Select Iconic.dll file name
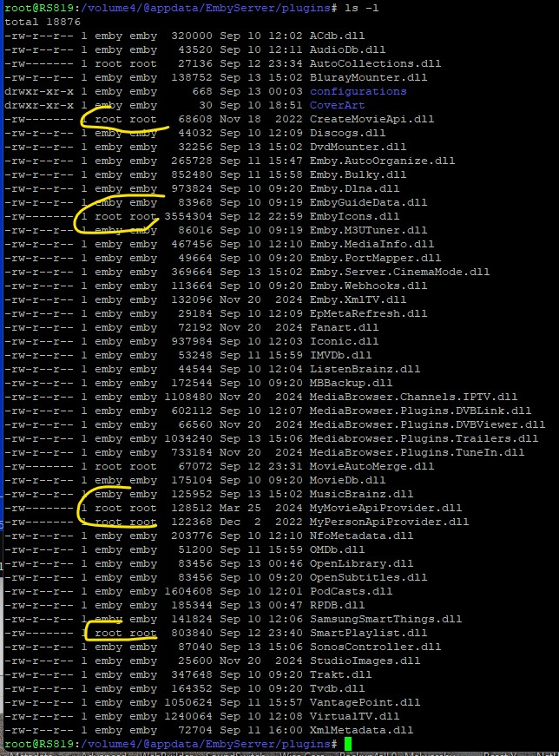 (x=344, y=341)
